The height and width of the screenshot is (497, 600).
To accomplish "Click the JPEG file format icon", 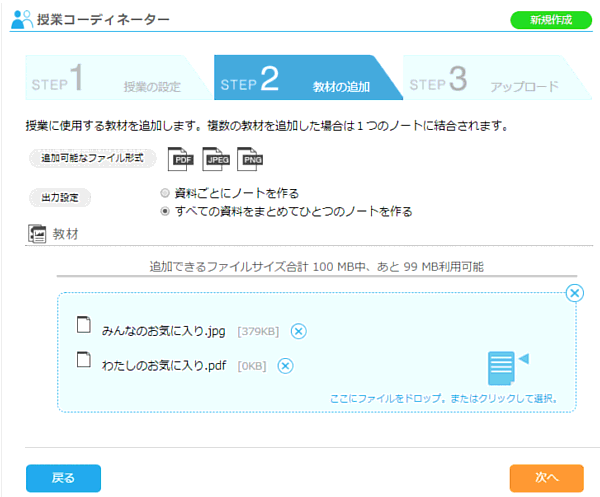I will (216, 159).
